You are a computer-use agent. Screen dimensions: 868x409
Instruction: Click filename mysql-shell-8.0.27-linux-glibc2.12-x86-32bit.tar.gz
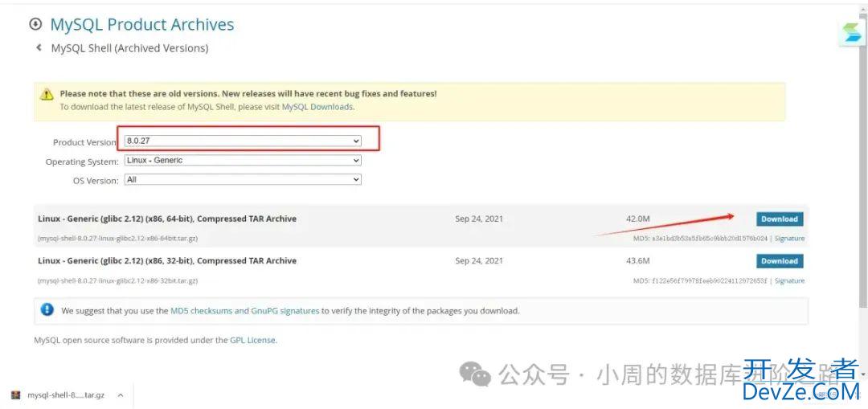(x=118, y=281)
